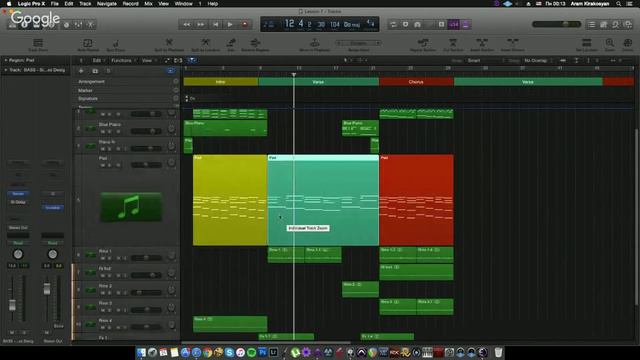Click Split by Locators toolbar icon

(x=205, y=44)
